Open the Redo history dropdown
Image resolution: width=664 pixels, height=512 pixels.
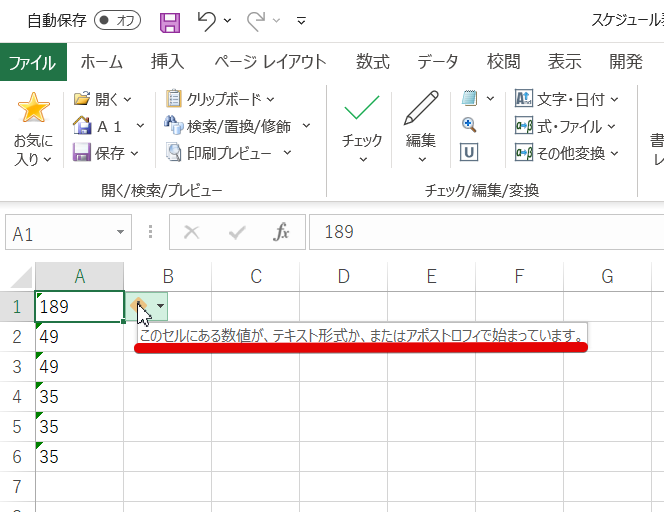pos(277,20)
